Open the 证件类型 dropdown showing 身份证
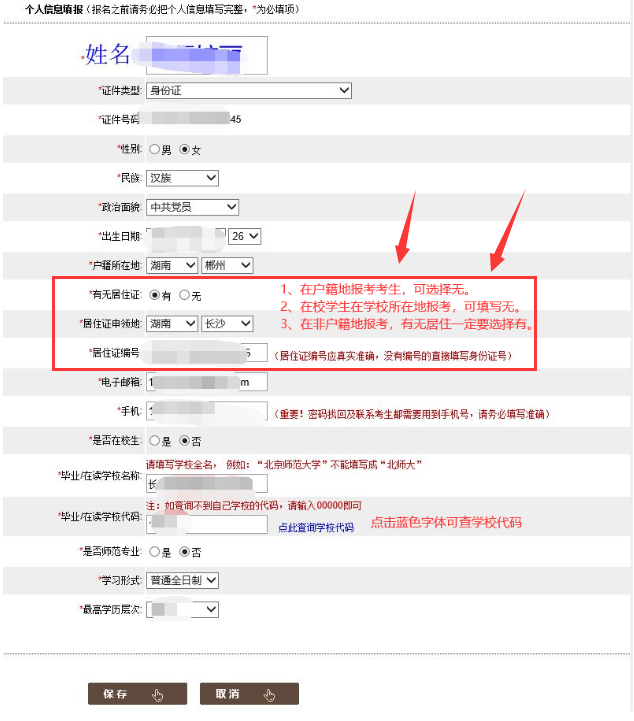The image size is (634, 721). [249, 91]
